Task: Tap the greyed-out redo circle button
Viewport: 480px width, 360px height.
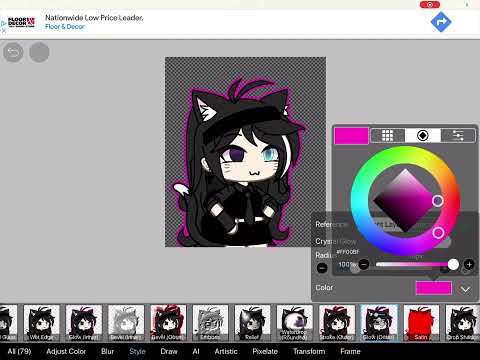Action: point(39,52)
